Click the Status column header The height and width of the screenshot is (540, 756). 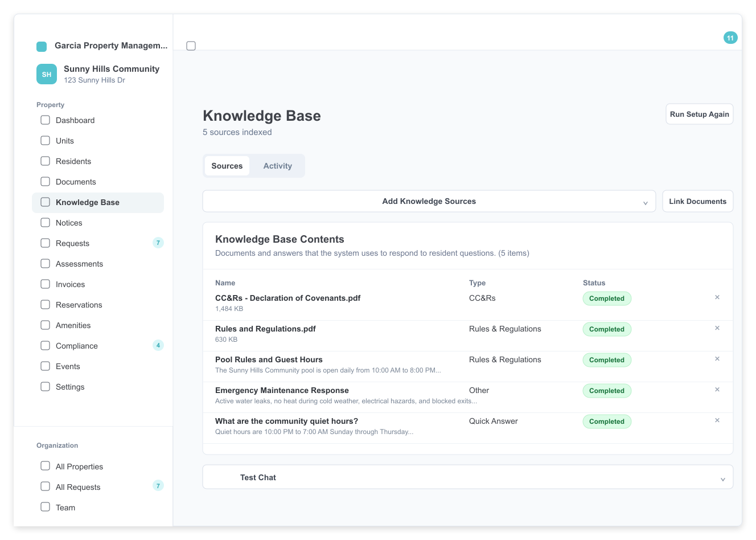tap(594, 283)
